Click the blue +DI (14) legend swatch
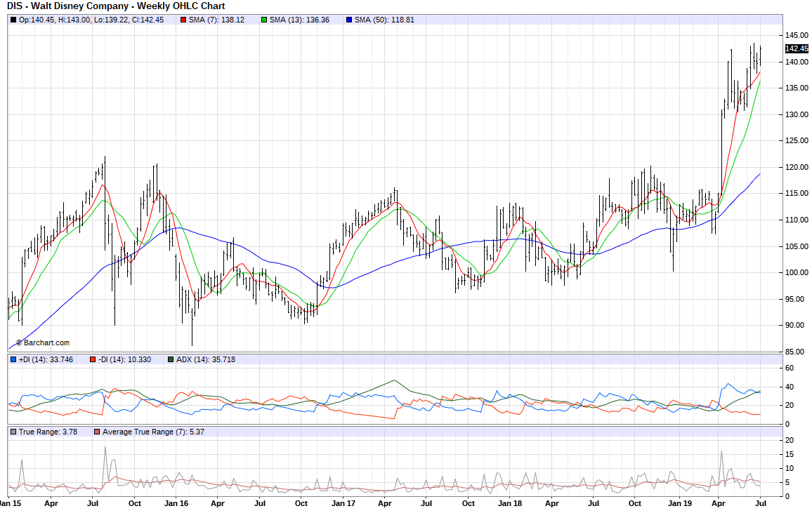812x525 pixels. (x=13, y=359)
